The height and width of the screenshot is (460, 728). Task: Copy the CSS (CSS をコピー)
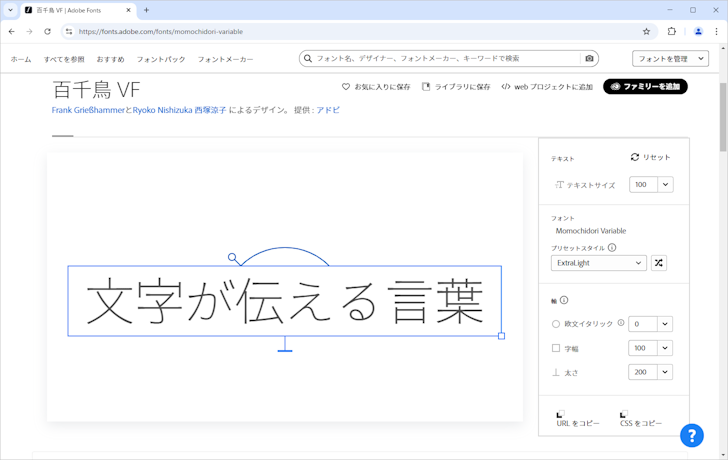point(641,419)
